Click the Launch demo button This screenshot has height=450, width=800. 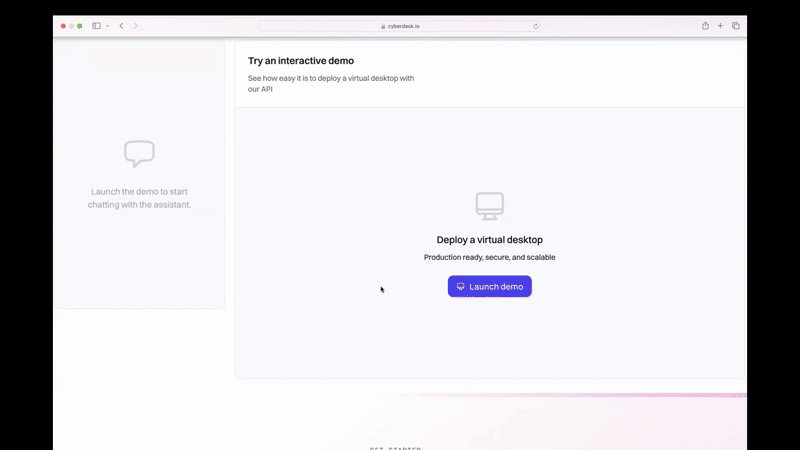click(x=489, y=286)
